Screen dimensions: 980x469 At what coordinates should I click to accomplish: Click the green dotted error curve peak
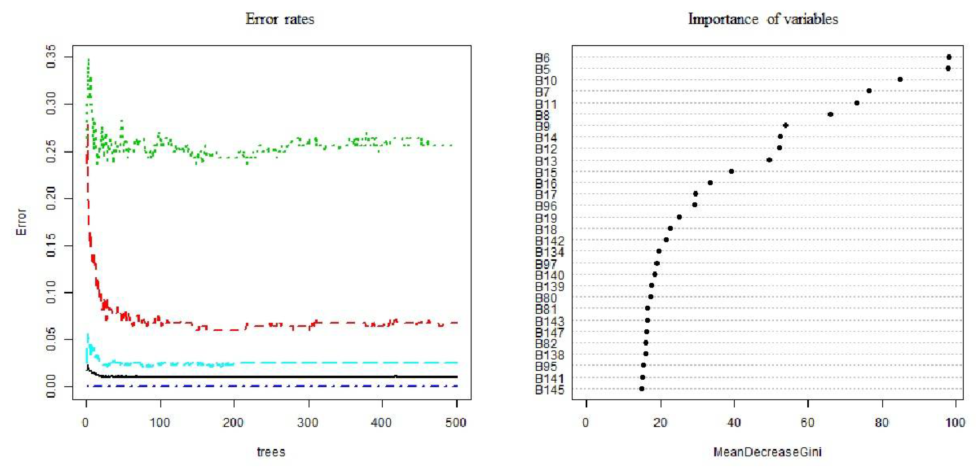click(x=89, y=61)
